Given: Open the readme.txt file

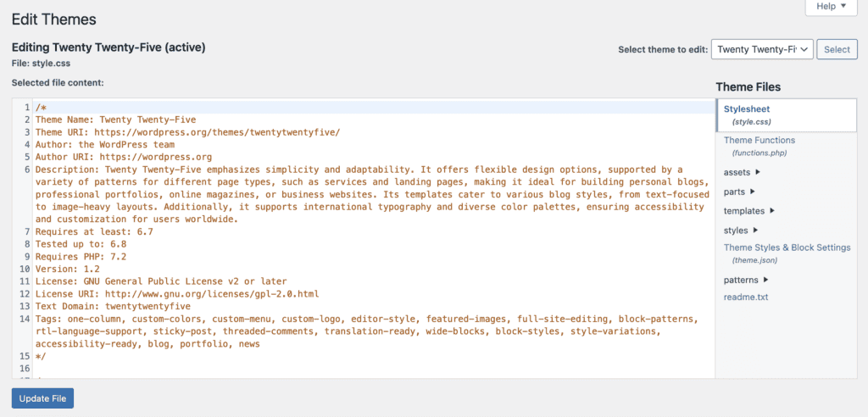Looking at the screenshot, I should click(x=746, y=297).
